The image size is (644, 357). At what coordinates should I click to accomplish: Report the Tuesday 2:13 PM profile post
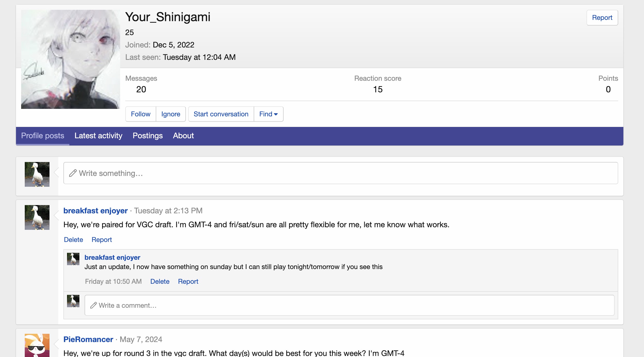(x=102, y=240)
